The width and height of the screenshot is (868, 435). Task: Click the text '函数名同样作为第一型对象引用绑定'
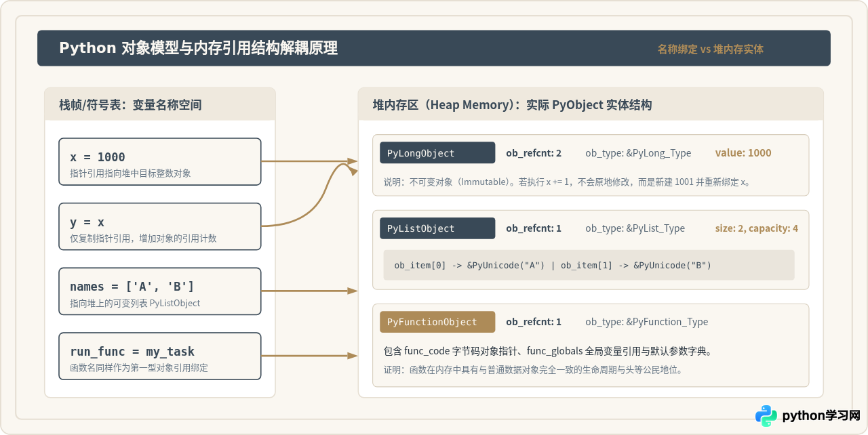click(x=139, y=368)
